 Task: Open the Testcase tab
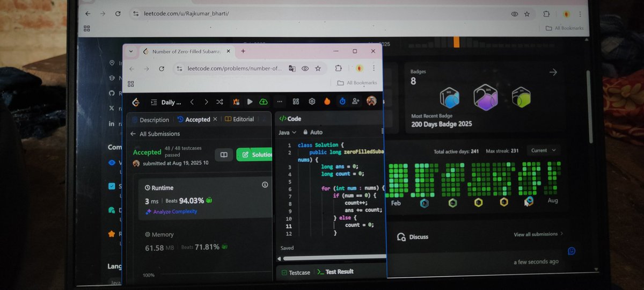[296, 272]
